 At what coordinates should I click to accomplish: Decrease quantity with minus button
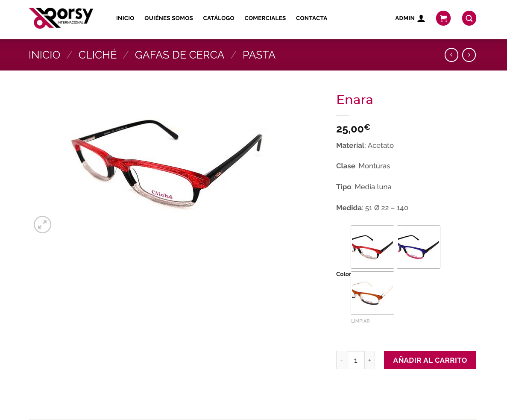tap(341, 360)
